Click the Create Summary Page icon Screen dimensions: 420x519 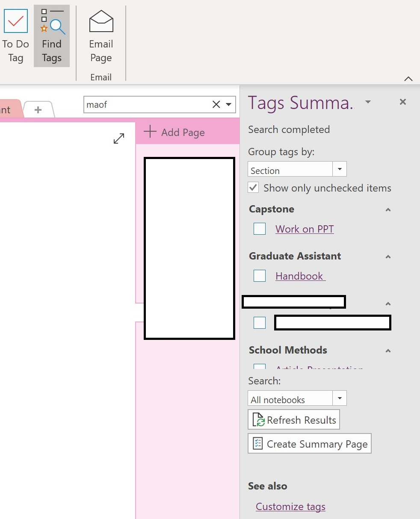pyautogui.click(x=257, y=443)
